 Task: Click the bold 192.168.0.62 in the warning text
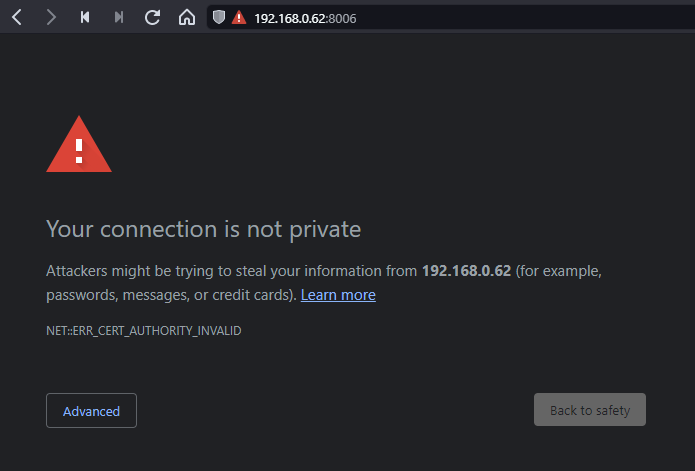(x=466, y=271)
